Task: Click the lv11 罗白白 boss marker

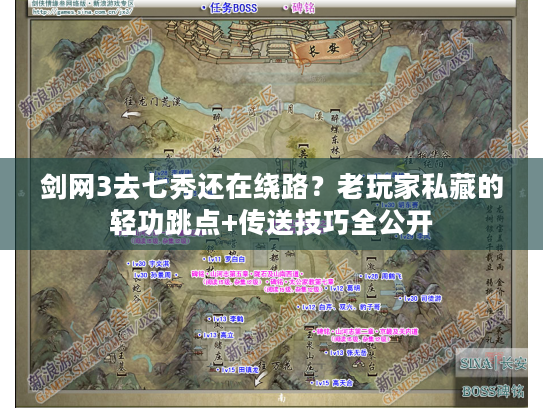Action: point(224,259)
